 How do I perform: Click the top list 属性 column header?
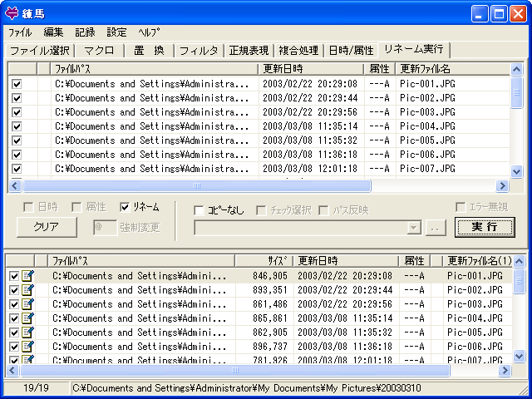pos(379,69)
